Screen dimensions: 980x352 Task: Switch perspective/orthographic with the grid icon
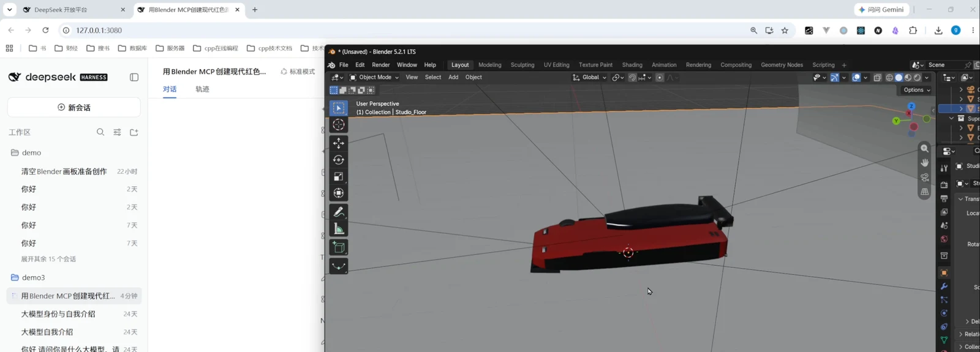pos(925,192)
